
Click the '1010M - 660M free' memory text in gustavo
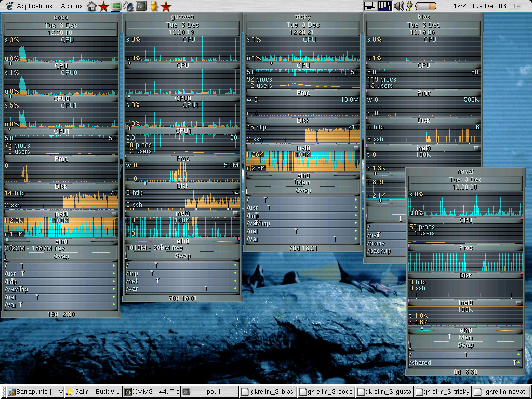pos(154,248)
